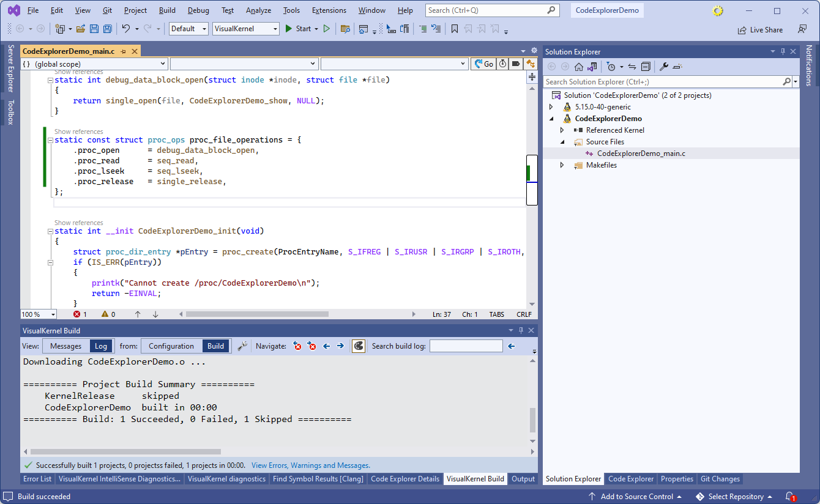Click the Find in Files folder icon
Image resolution: width=820 pixels, height=504 pixels.
point(345,29)
